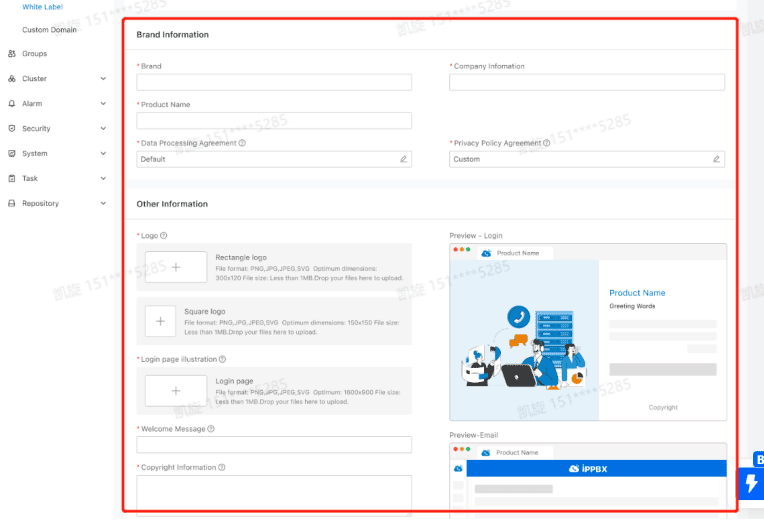Open the Copyright Information help icon
Image resolution: width=764 pixels, height=520 pixels.
(x=222, y=467)
